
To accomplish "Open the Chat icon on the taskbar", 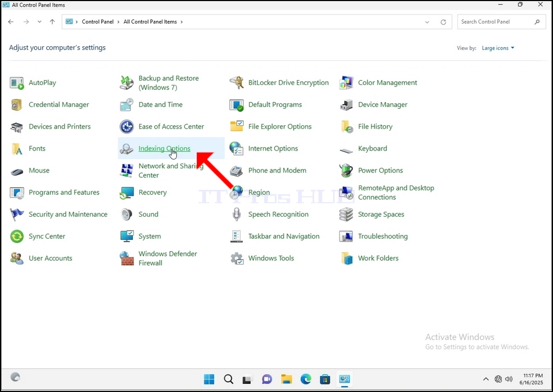I will [267, 379].
